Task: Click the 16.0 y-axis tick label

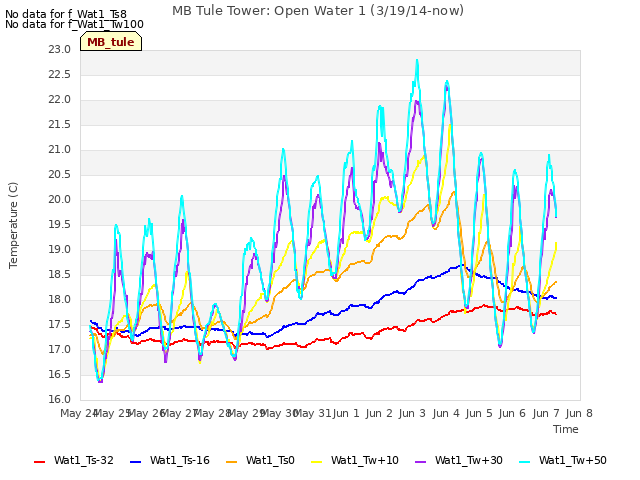Action: click(60, 400)
